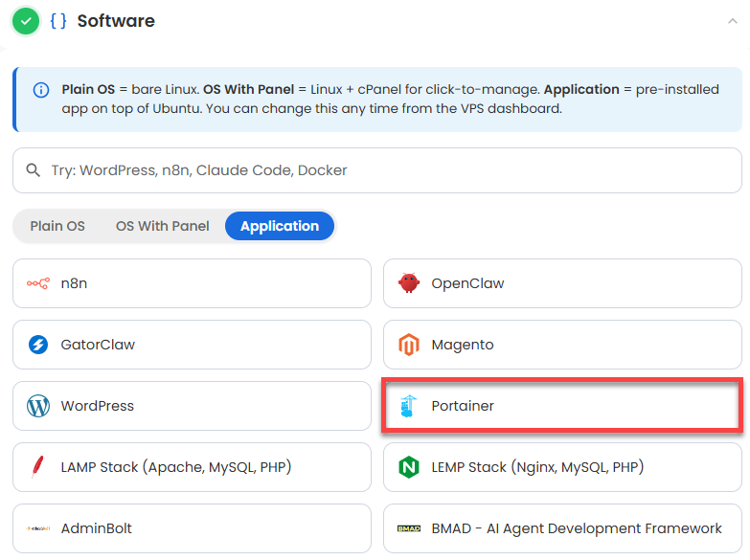Click the AdminBolt logo icon
Image resolution: width=750 pixels, height=560 pixels.
[38, 528]
